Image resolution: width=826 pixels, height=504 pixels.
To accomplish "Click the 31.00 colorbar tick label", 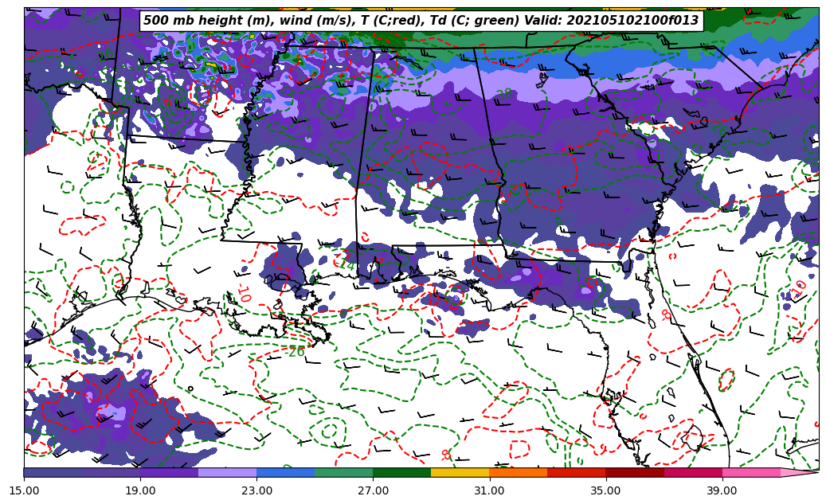I will pyautogui.click(x=489, y=490).
